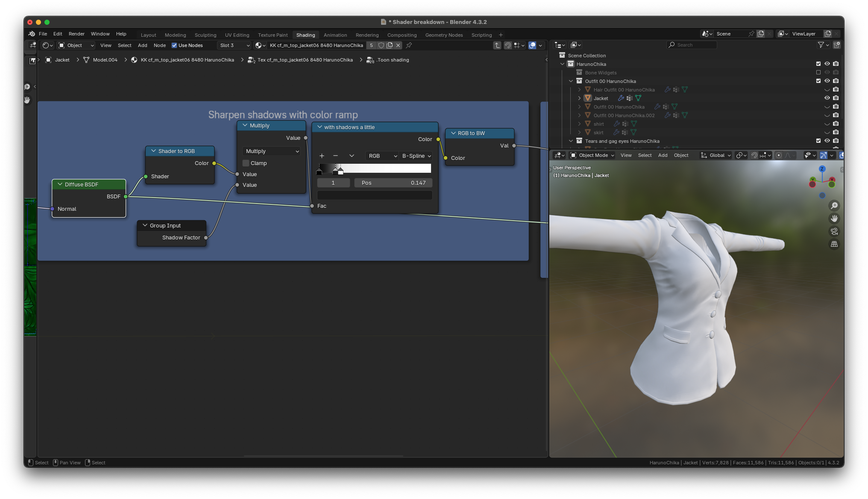The width and height of the screenshot is (868, 499).
Task: Click the pan hand tool in node editor
Action: [x=27, y=100]
